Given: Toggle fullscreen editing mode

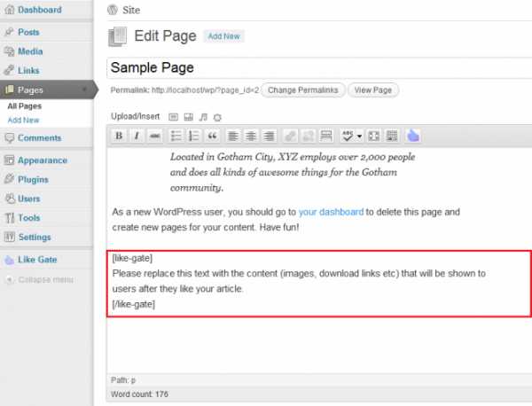Looking at the screenshot, I should [x=373, y=136].
